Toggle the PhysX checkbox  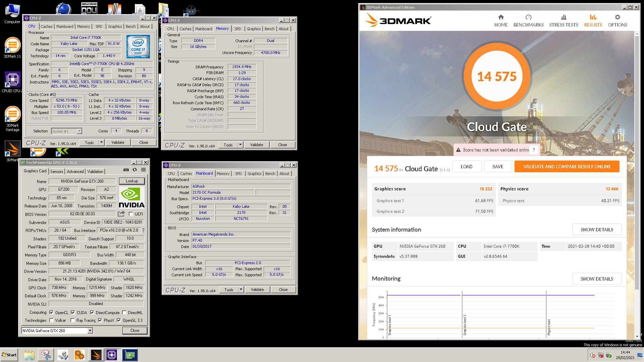point(100,320)
